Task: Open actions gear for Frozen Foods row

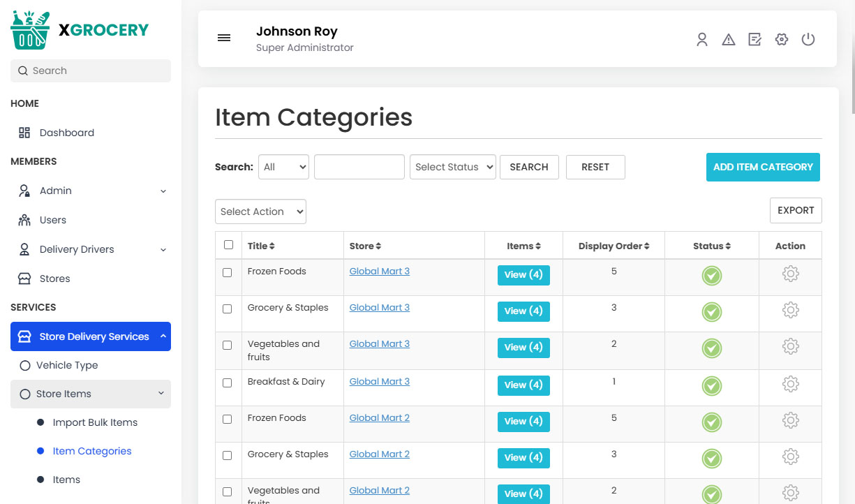Action: click(790, 274)
